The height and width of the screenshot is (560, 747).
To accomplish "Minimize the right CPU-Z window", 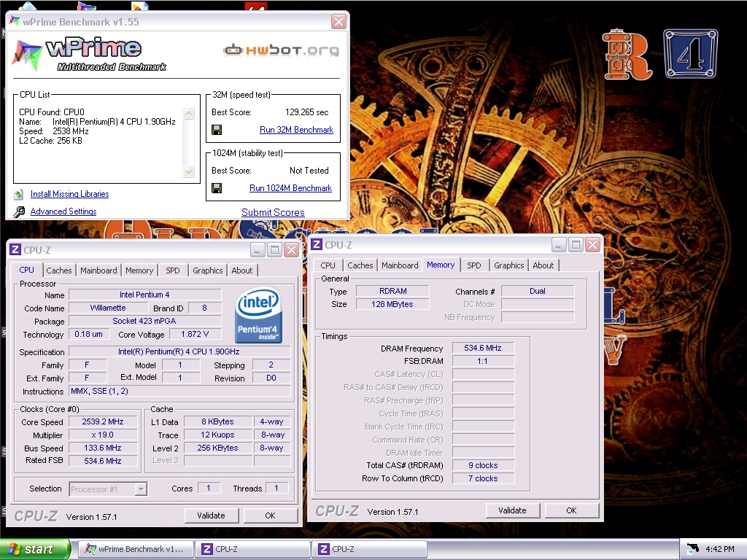I will click(558, 245).
